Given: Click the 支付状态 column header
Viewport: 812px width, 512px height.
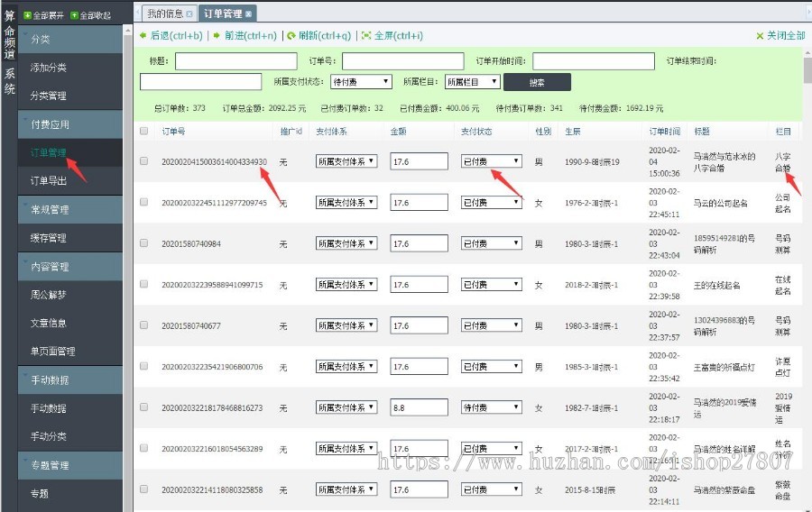Looking at the screenshot, I should tap(476, 132).
